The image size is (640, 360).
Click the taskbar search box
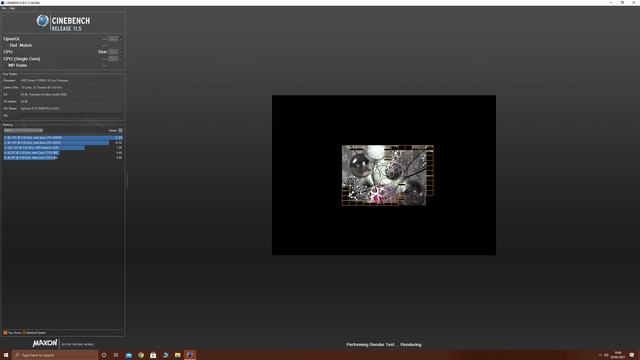click(55, 355)
